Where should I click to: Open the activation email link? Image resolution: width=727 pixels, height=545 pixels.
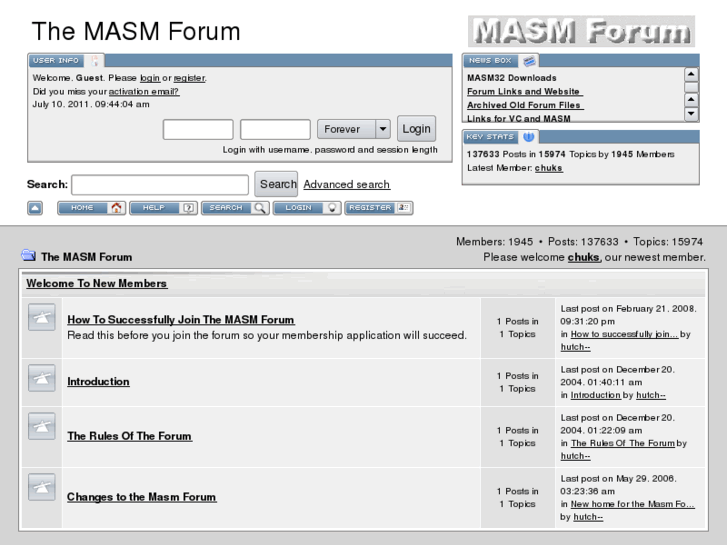[x=144, y=91]
